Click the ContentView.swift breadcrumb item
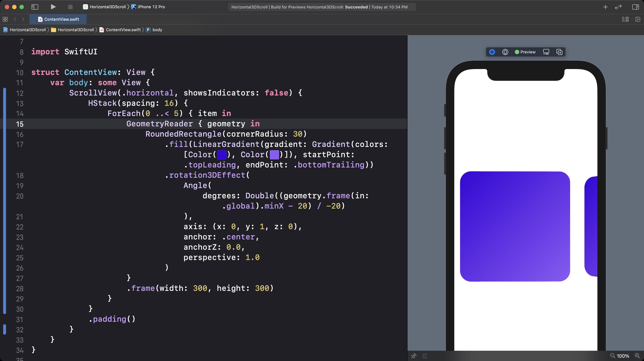This screenshot has height=361, width=644. click(123, 30)
